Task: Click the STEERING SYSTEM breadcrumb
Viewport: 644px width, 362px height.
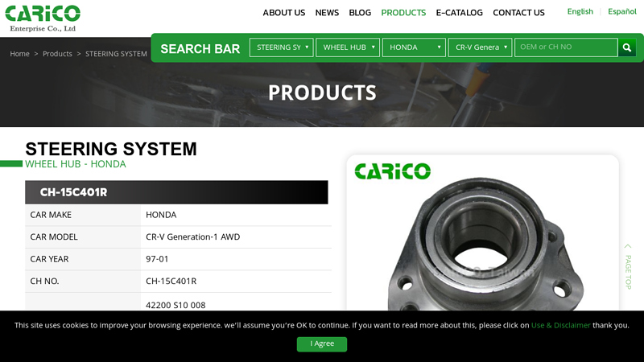Action: pyautogui.click(x=116, y=54)
